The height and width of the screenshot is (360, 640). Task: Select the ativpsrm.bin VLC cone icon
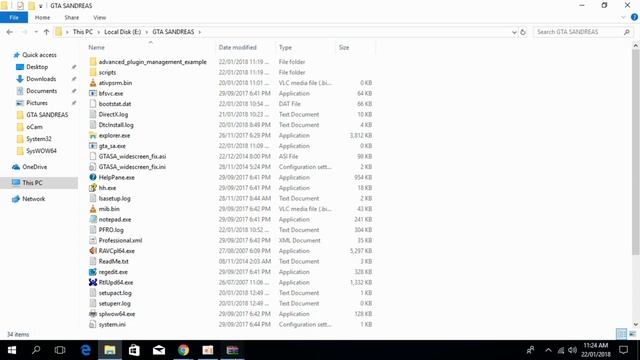pos(93,83)
